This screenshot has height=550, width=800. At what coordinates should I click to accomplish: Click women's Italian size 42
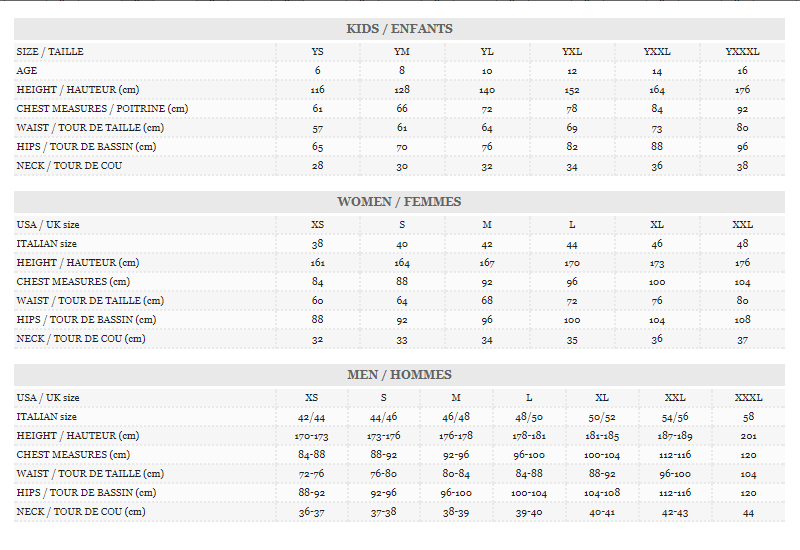(487, 244)
